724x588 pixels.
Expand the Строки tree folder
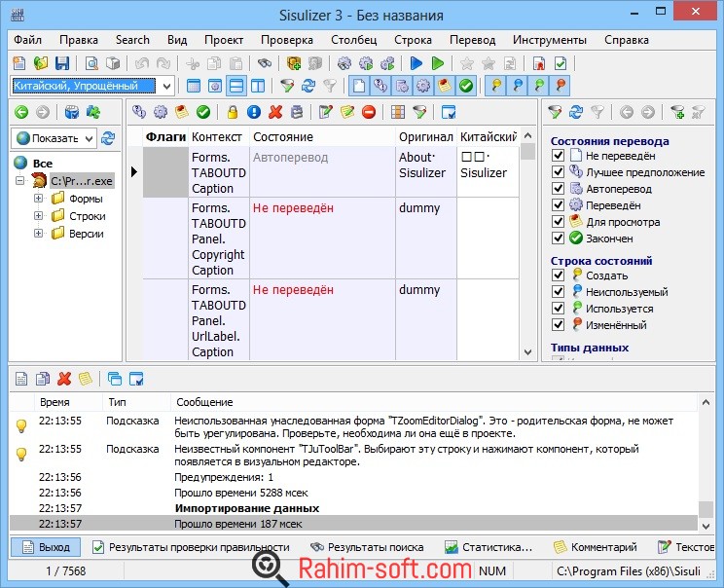38,216
